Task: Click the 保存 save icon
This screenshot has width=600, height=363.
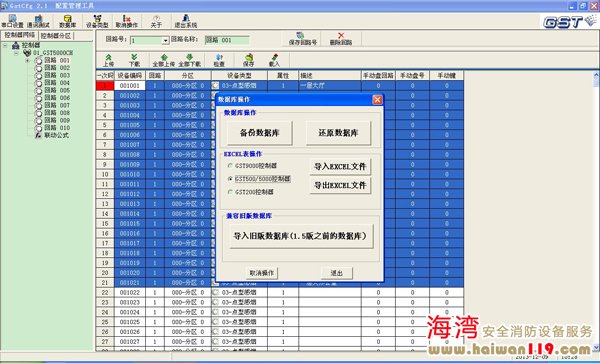Action: (249, 60)
